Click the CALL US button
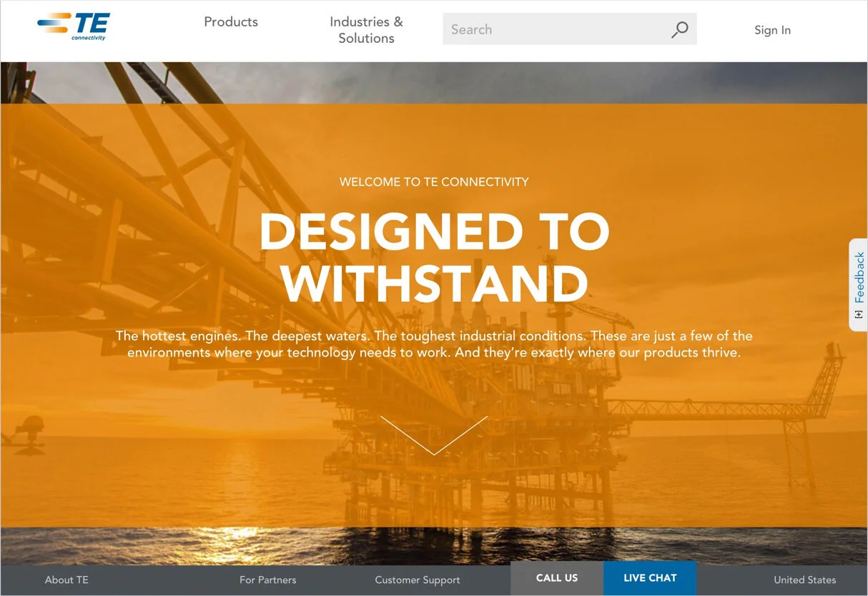The image size is (868, 596). click(x=557, y=578)
